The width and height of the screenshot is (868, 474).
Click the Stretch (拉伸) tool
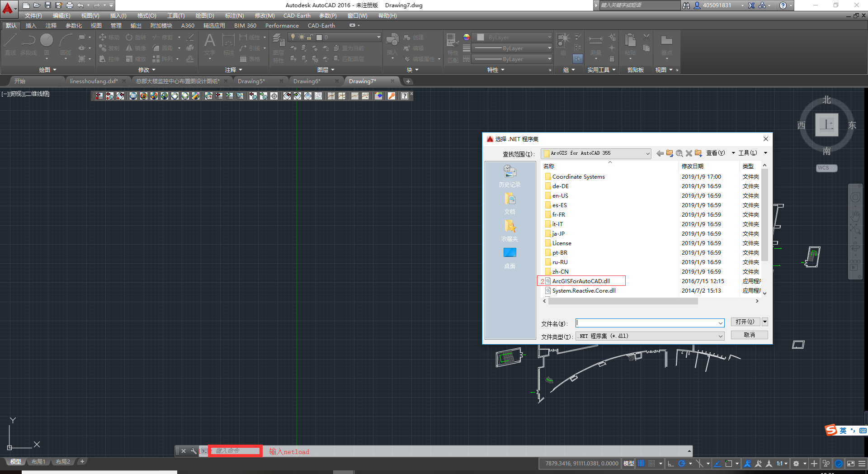pos(109,59)
